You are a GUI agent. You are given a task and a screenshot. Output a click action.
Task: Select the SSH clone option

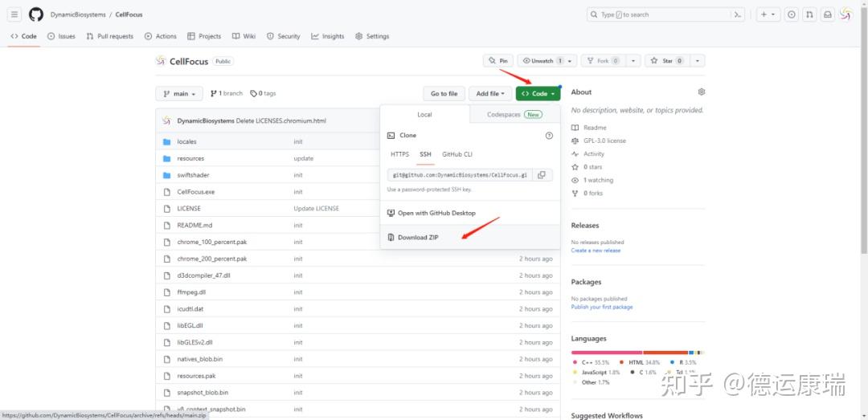click(425, 154)
